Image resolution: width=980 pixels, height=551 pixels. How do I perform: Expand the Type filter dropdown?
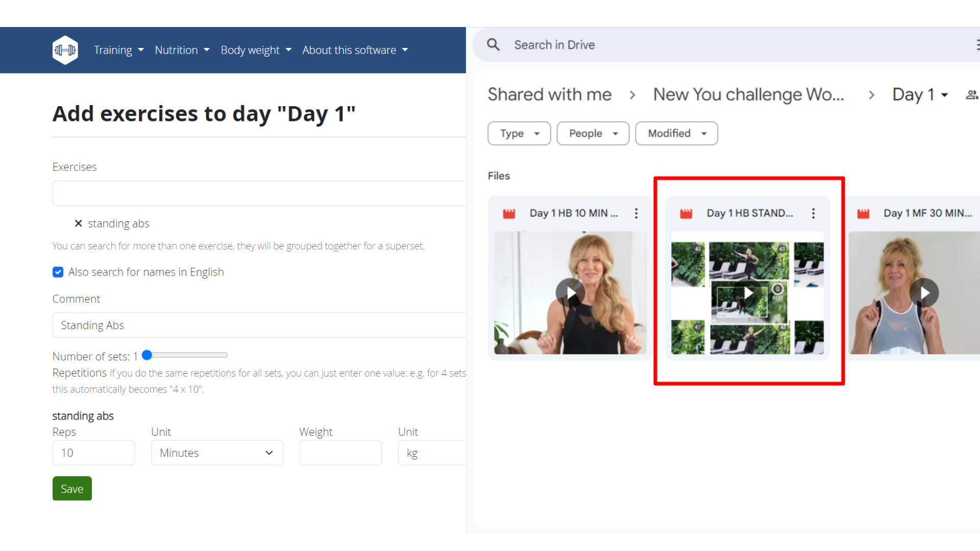(x=519, y=133)
